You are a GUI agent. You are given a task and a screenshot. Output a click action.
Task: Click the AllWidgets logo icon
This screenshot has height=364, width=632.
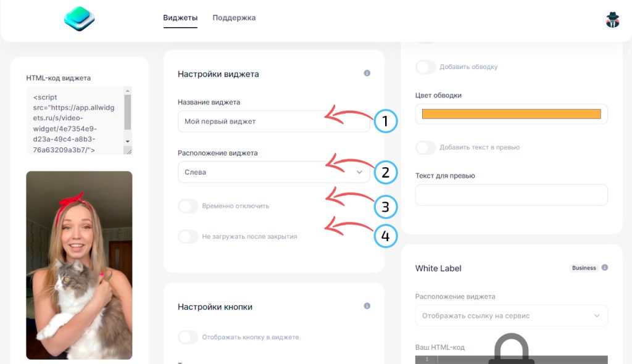tap(80, 19)
